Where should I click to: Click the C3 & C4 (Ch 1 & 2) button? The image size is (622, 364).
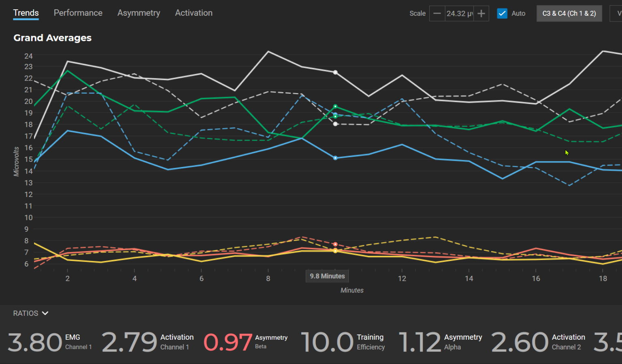(569, 13)
